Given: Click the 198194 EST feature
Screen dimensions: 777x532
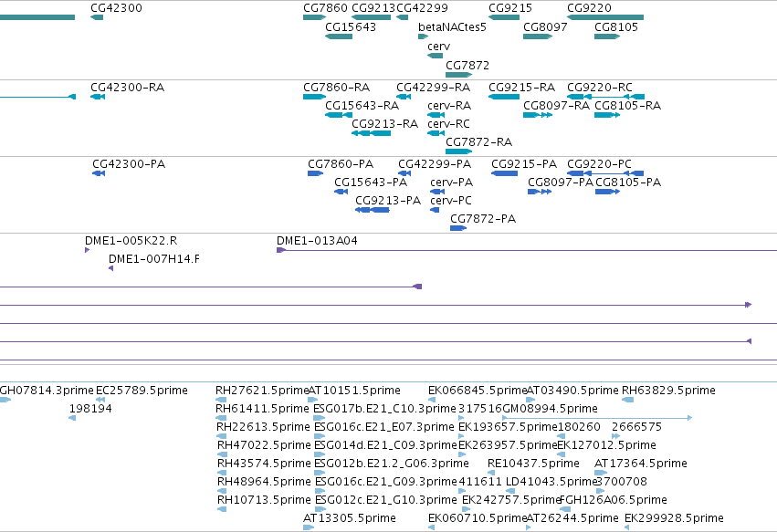Looking at the screenshot, I should tap(72, 418).
